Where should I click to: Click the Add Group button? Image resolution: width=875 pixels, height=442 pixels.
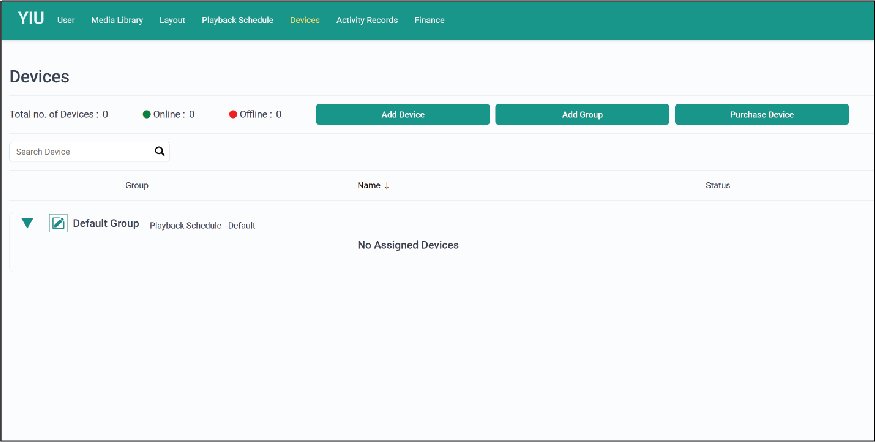point(582,114)
